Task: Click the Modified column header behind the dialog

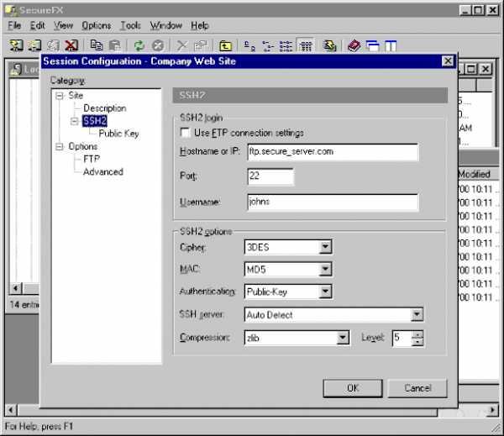Action: tap(478, 174)
